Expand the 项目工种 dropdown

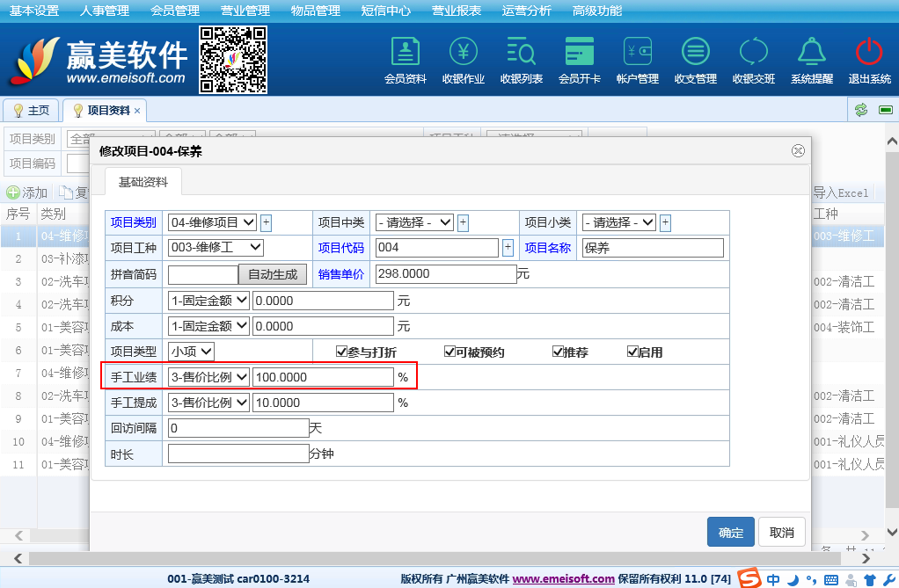(216, 248)
